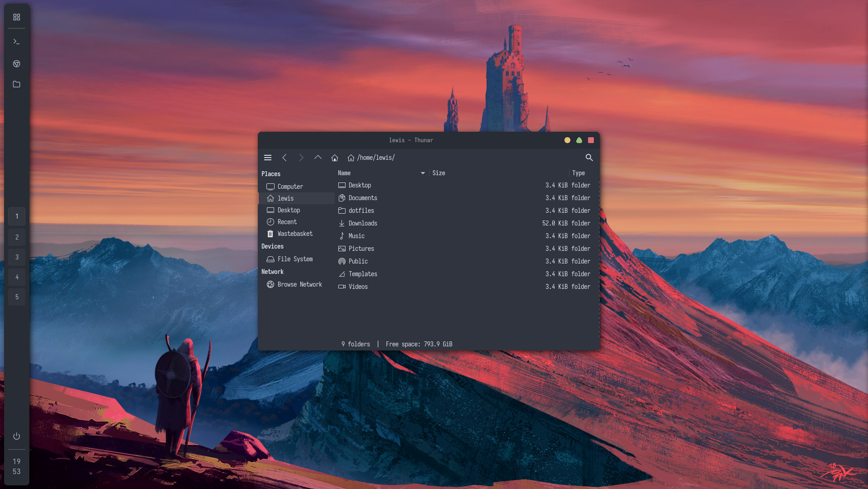Open the app launcher grid icon
The width and height of the screenshot is (868, 489).
point(17,17)
